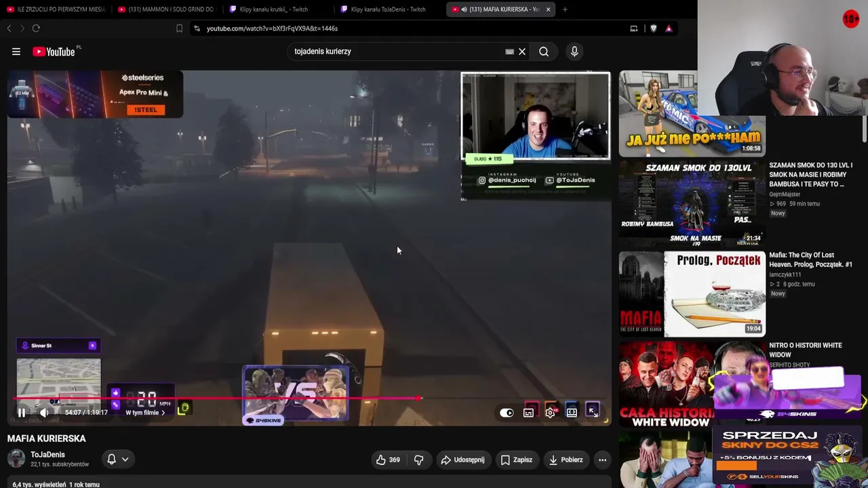Click the youtube.com address bar URL
868x488 pixels.
pos(272,28)
